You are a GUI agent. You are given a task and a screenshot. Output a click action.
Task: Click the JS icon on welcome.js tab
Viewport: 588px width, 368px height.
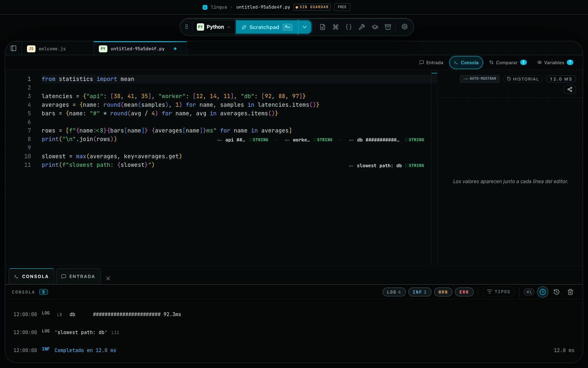(x=31, y=49)
